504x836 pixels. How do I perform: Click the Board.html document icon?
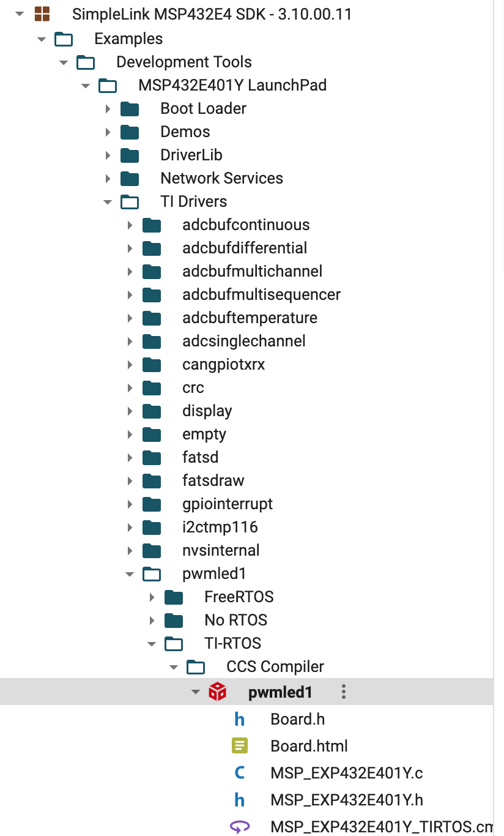tap(240, 746)
